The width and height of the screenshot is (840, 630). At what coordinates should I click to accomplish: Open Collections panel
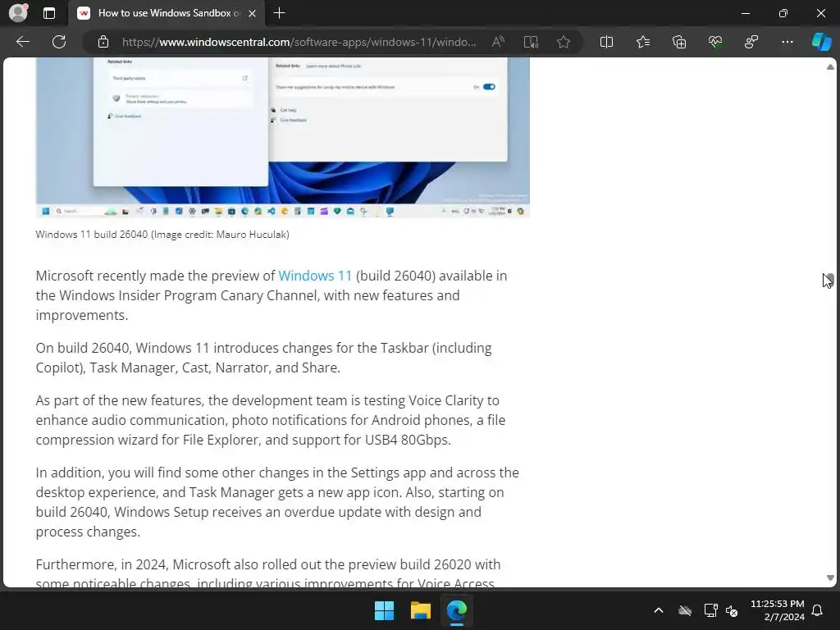(x=678, y=42)
